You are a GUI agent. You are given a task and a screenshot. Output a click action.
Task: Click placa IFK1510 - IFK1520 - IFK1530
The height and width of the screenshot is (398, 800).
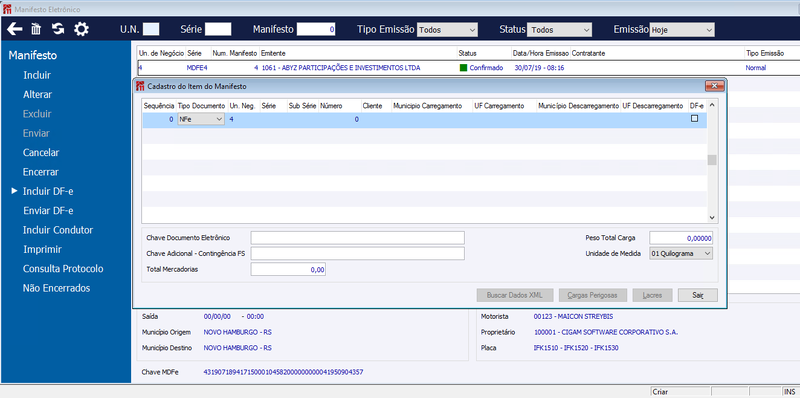pyautogui.click(x=576, y=348)
